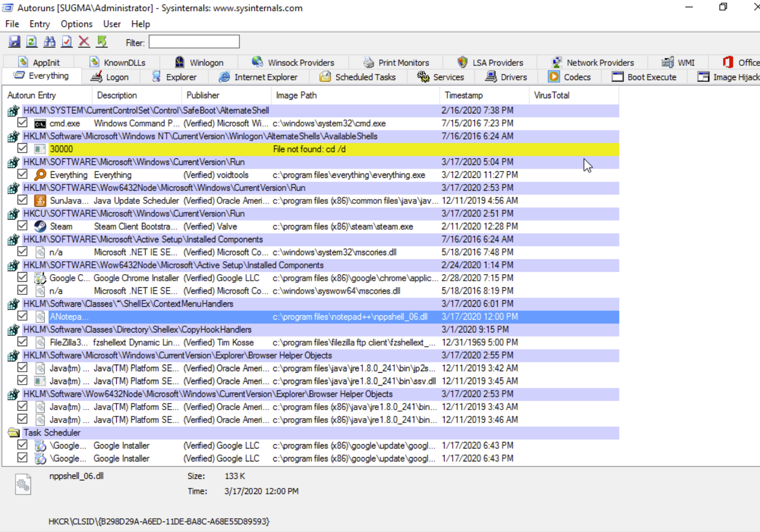Click the Google Chrome Installer icon

(x=40, y=278)
